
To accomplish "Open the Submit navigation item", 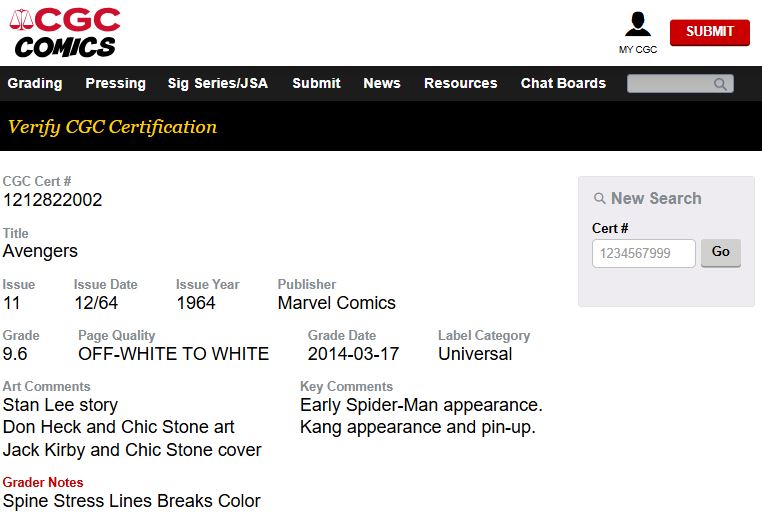I will pyautogui.click(x=316, y=83).
